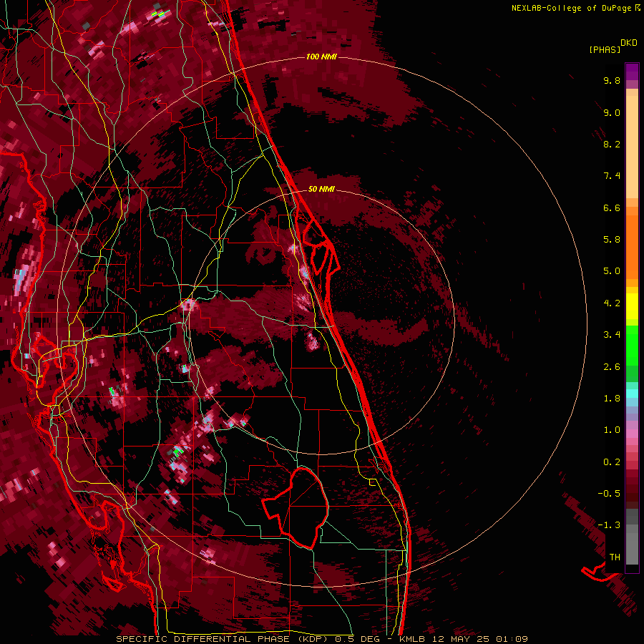Click the yellow segment of the color bar

[x=632, y=306]
